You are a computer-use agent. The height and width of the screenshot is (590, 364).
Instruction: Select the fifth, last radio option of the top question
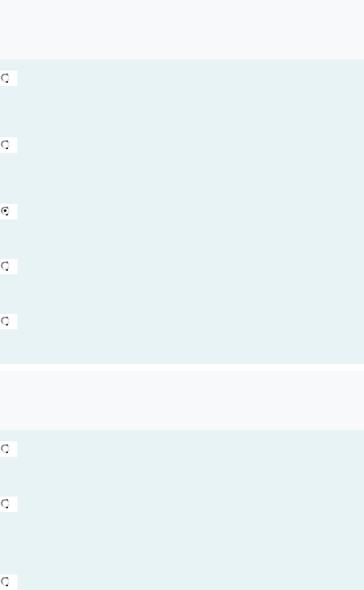click(x=5, y=321)
